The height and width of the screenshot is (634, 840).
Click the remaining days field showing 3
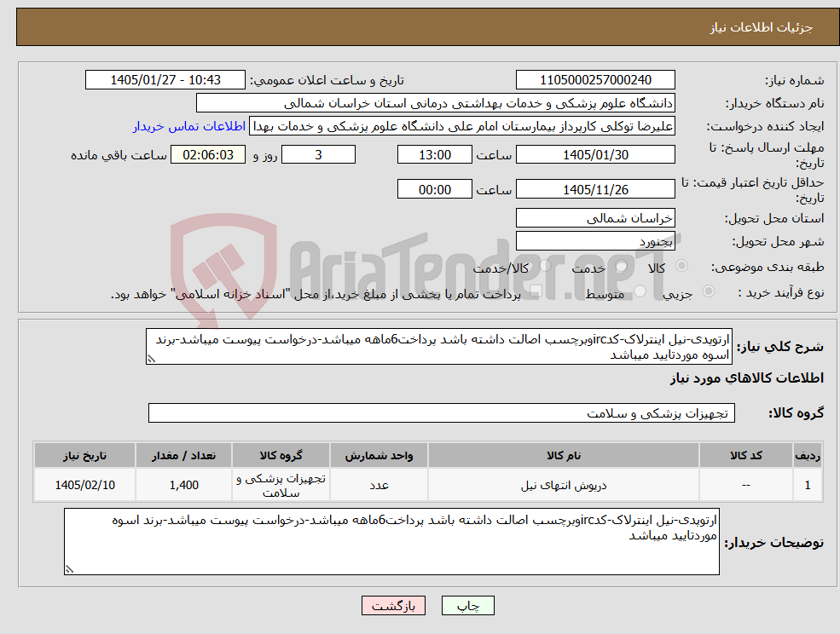(318, 155)
